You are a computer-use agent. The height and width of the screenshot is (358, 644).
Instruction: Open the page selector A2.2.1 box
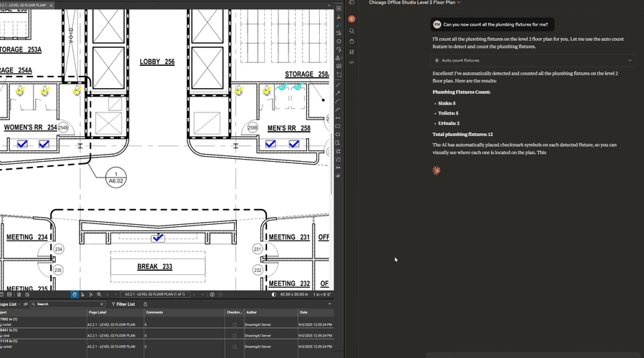155,294
